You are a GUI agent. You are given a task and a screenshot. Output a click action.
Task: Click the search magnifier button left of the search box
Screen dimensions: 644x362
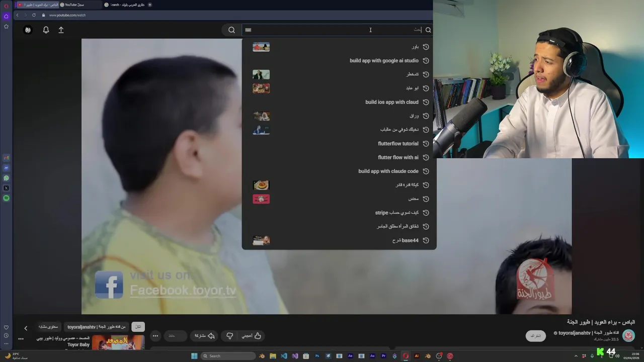[231, 30]
